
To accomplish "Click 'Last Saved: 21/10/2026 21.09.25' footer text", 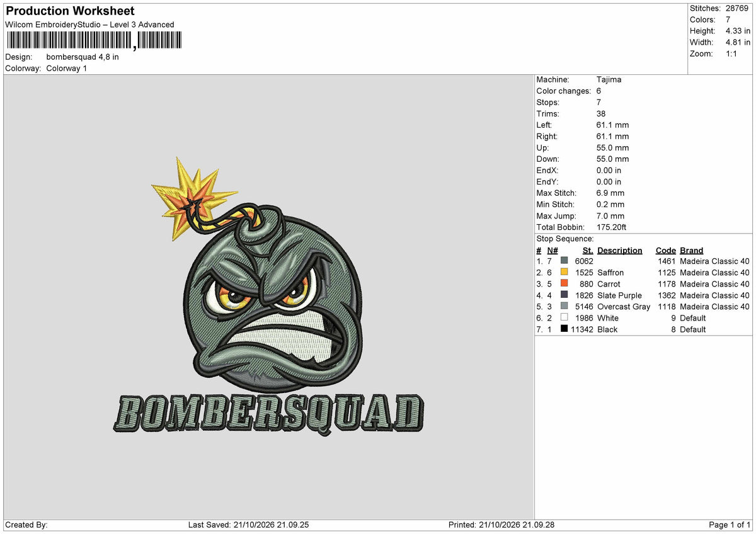I will 248,525.
